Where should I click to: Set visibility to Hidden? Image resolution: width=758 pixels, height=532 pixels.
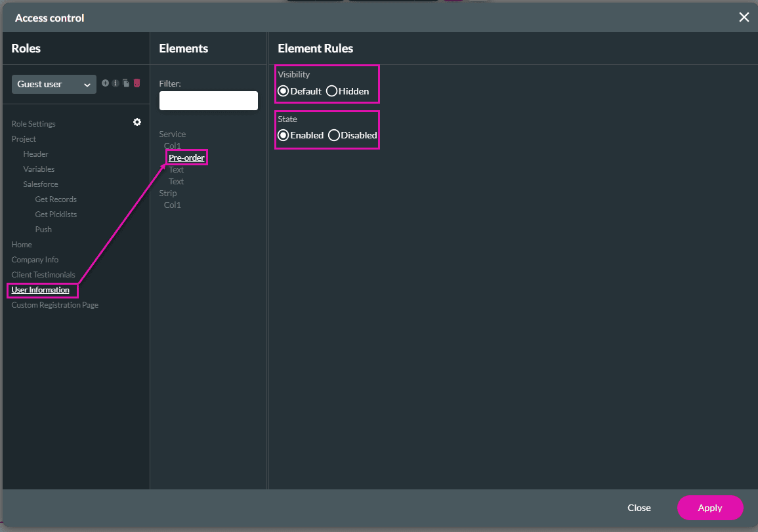pos(332,91)
